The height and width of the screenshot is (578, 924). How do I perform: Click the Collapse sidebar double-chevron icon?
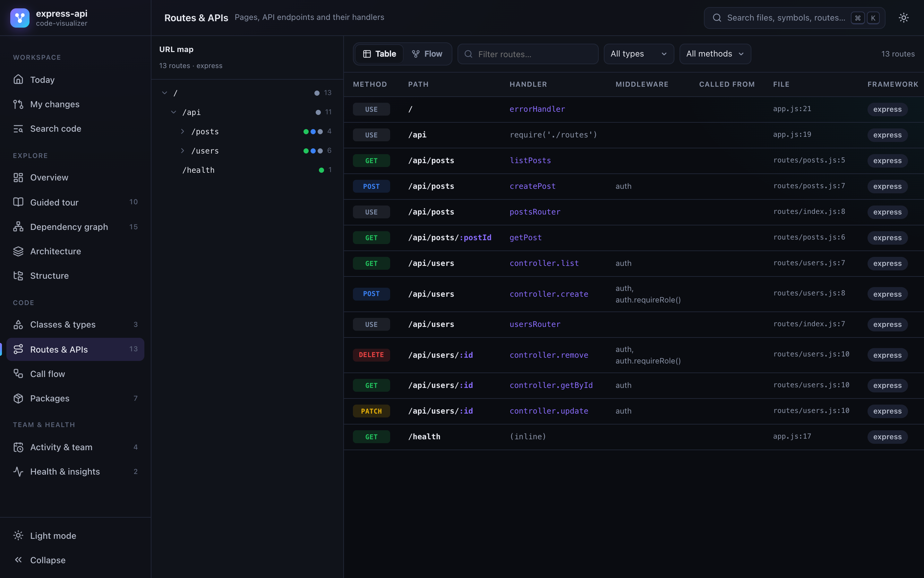18,560
